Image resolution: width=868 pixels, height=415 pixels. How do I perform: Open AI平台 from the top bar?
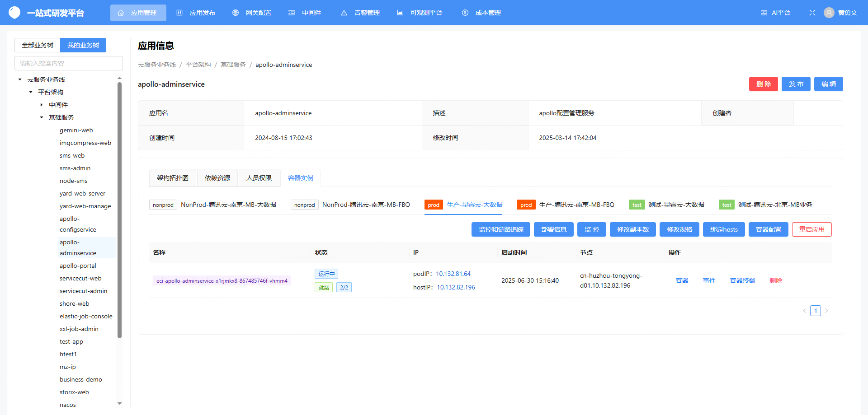(x=775, y=13)
